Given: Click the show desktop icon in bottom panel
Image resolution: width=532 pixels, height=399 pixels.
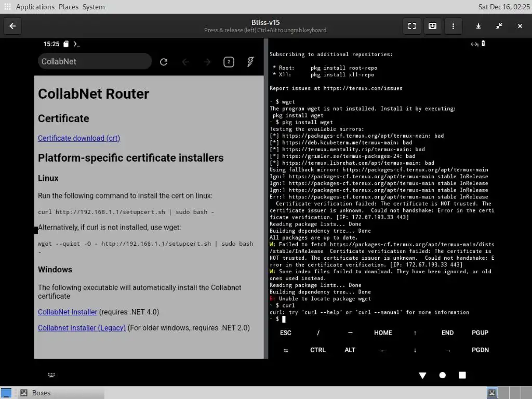Looking at the screenshot, I should coord(6,393).
